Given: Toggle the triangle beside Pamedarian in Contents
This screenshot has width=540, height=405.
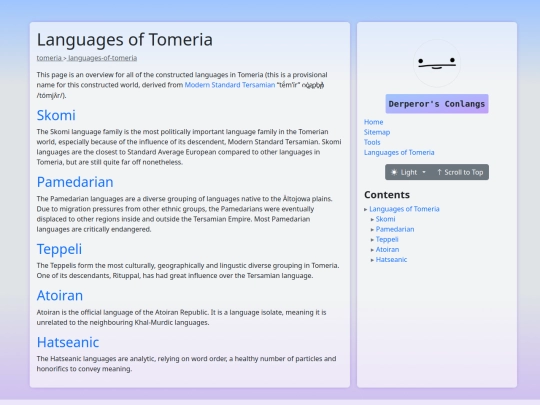Looking at the screenshot, I should point(372,230).
